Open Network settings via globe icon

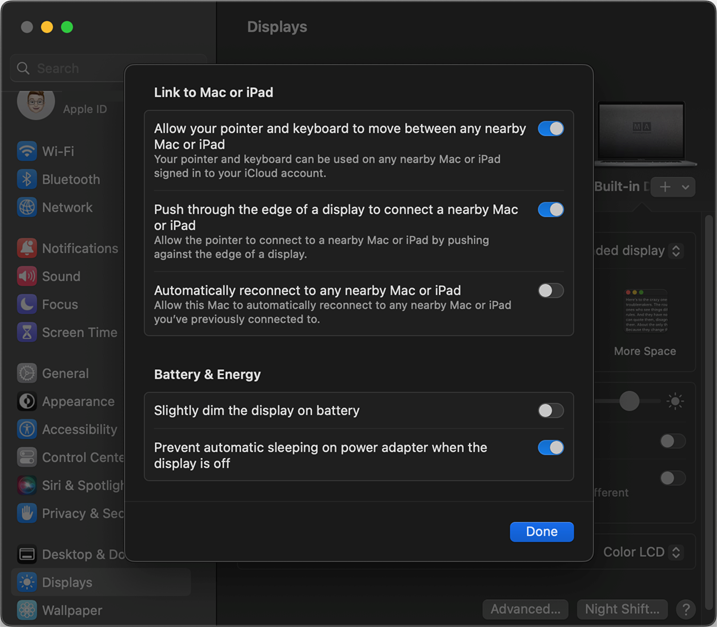pos(27,207)
